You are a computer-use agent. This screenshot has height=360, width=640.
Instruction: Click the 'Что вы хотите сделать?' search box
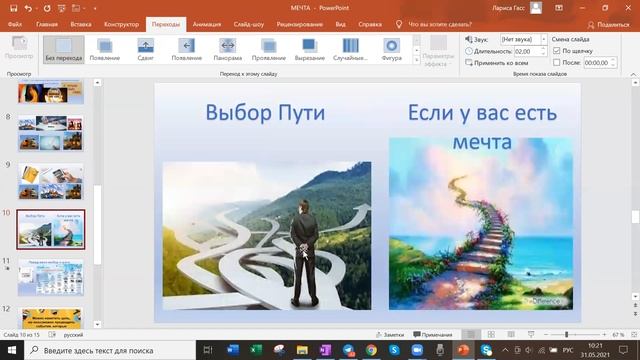[x=440, y=24]
